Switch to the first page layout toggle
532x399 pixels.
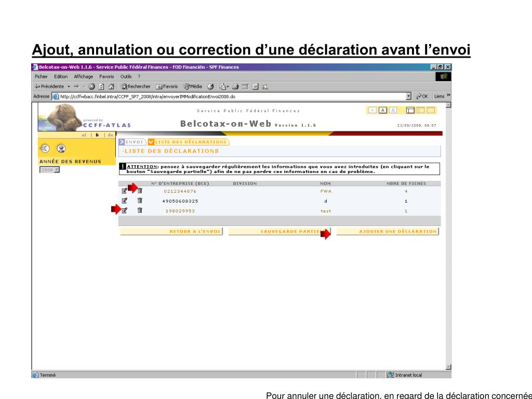[x=410, y=110]
